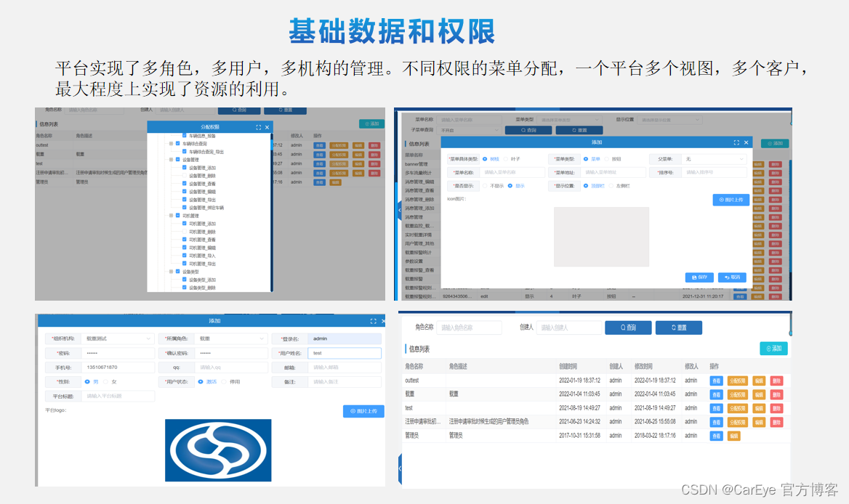Click the blue 查看 icon for the outtest role
Image resolution: width=849 pixels, height=504 pixels.
pyautogui.click(x=716, y=381)
